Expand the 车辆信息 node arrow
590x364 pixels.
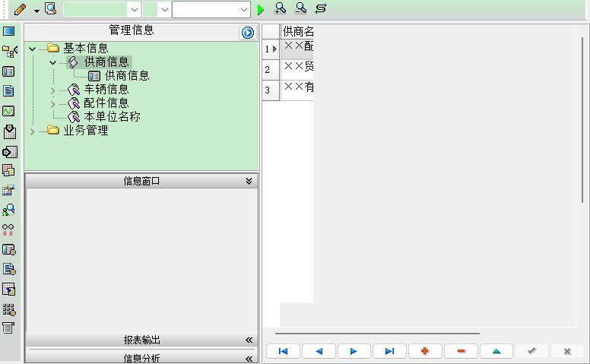click(52, 90)
